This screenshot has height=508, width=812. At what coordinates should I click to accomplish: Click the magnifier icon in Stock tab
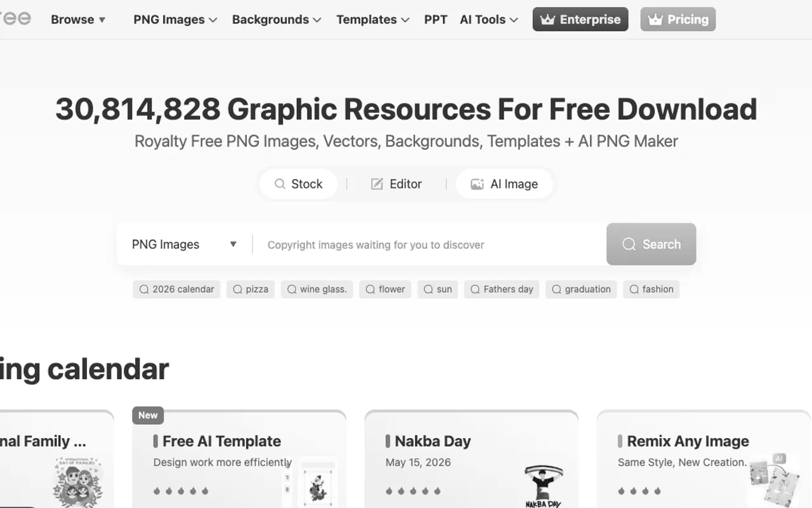tap(280, 184)
